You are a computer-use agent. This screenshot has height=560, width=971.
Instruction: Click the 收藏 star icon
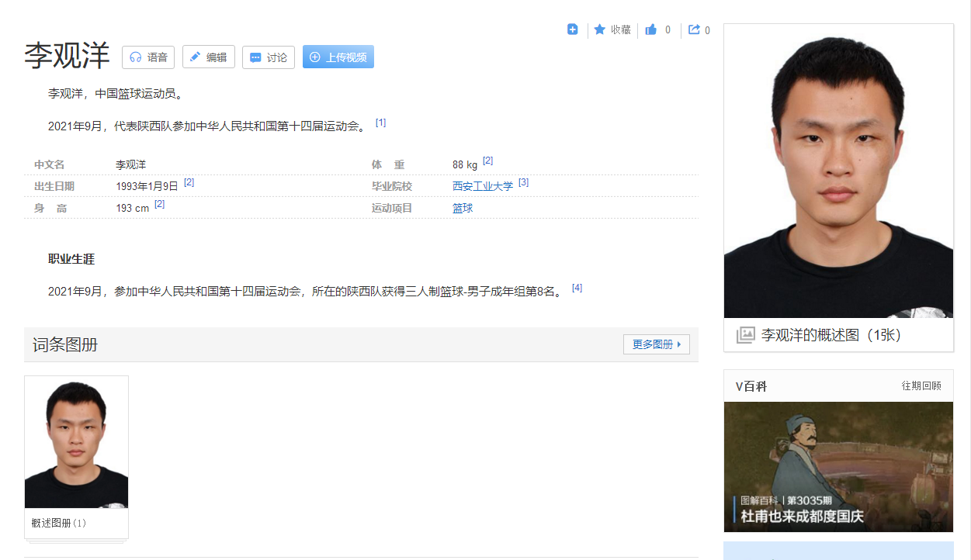(x=600, y=29)
